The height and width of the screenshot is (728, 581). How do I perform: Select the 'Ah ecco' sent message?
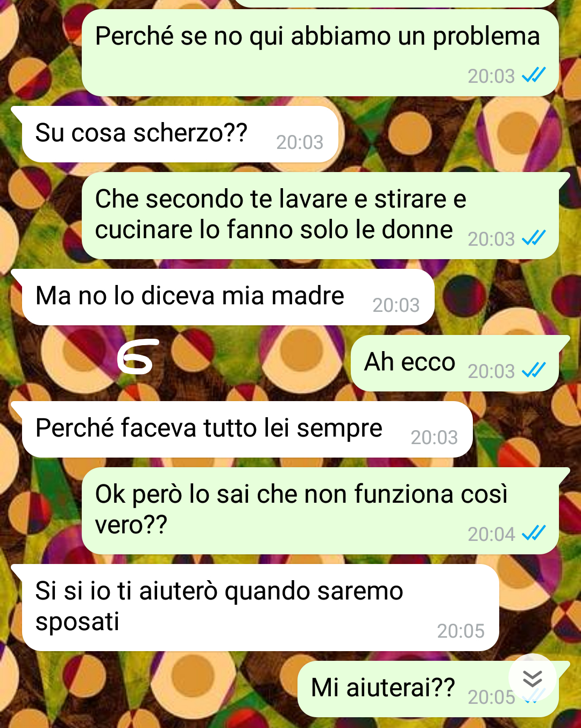[455, 363]
